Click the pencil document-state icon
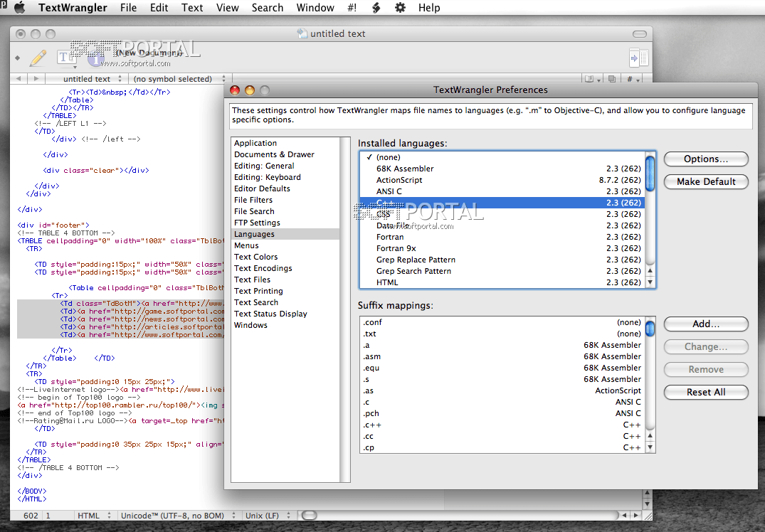 (38, 58)
